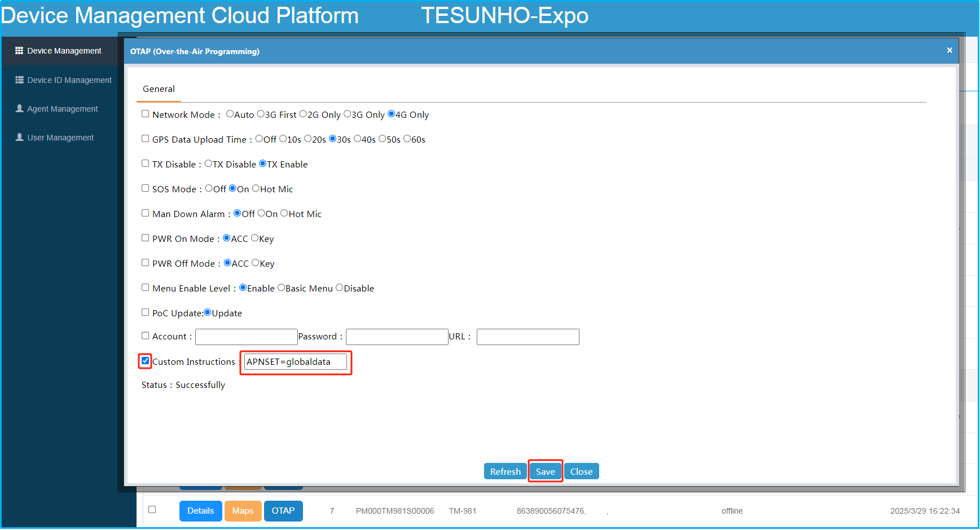Tick the SOS Mode checkbox
The height and width of the screenshot is (530, 980).
145,188
